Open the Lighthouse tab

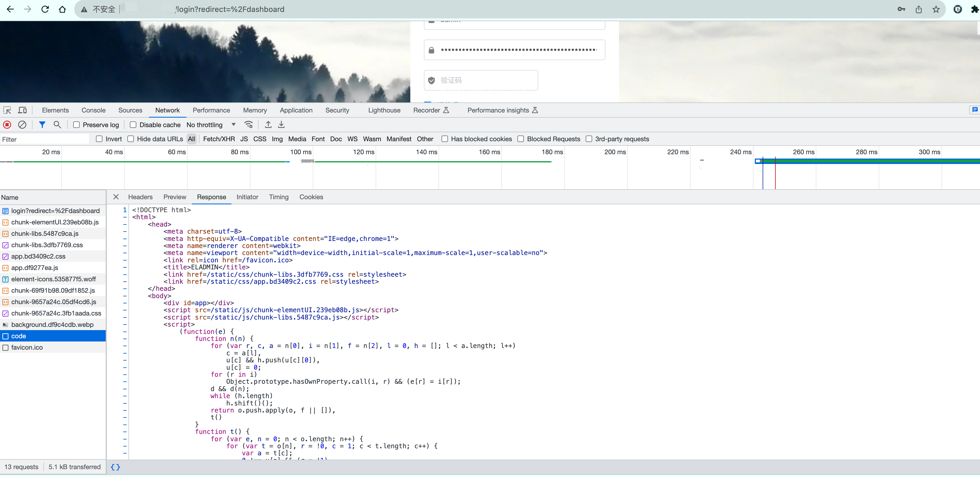(x=384, y=110)
